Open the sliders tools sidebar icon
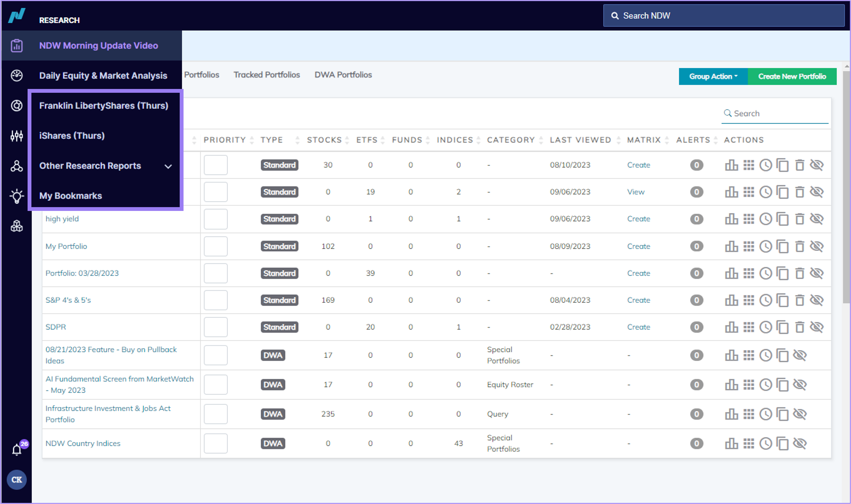 click(17, 136)
